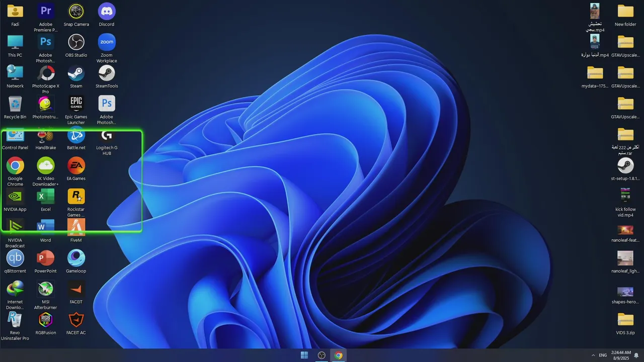Select the Network desktop icon
This screenshot has width=644, height=362.
pos(15,73)
